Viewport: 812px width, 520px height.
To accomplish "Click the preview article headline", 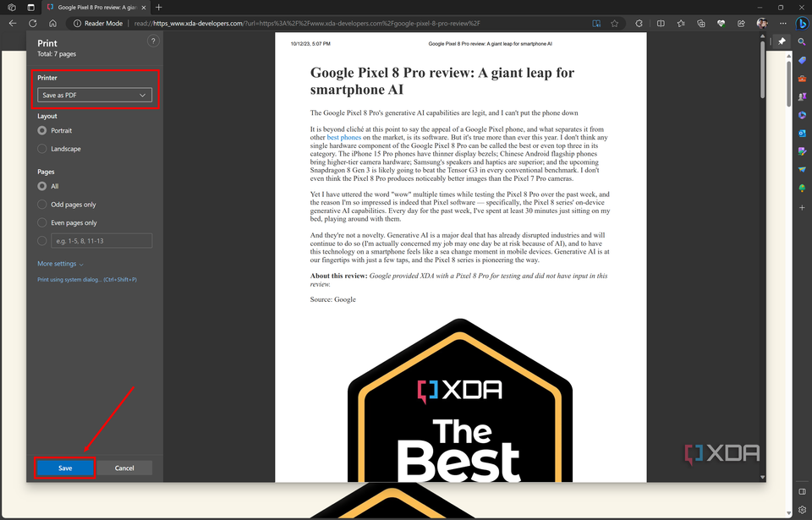I will click(442, 81).
